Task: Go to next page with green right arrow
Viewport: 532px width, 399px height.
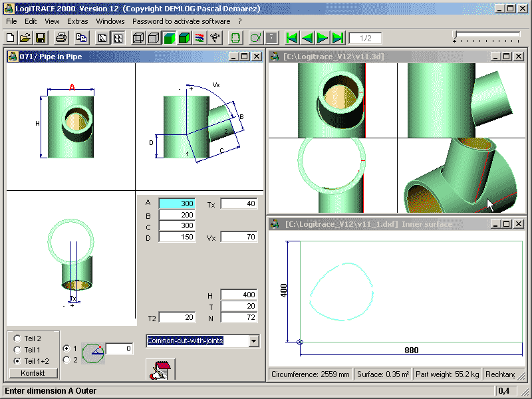Action: tap(323, 38)
